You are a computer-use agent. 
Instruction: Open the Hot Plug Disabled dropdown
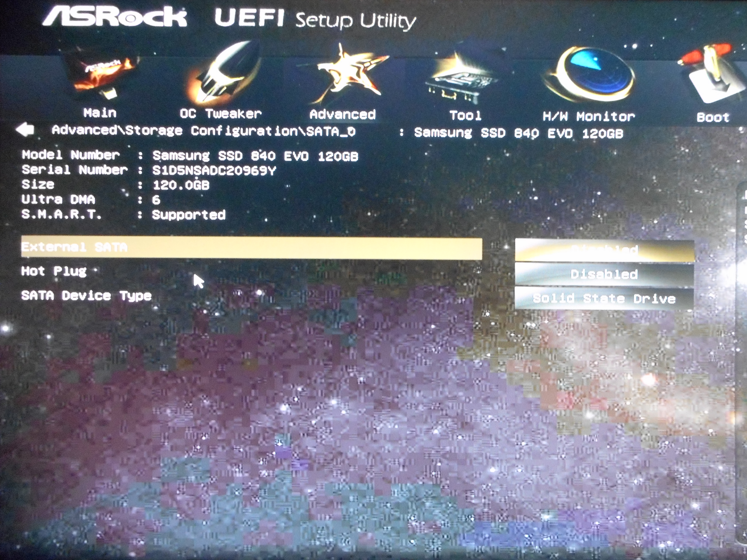click(x=604, y=274)
